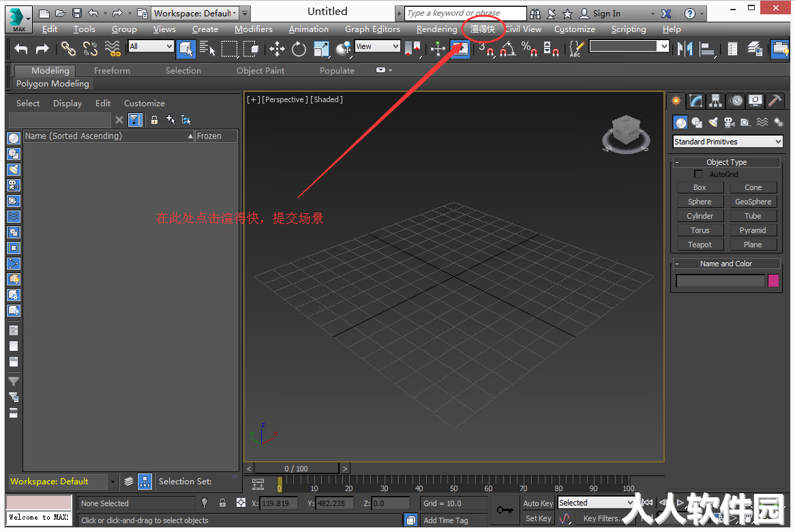Enable the AutoGrid checkbox
795x532 pixels.
[x=698, y=174]
